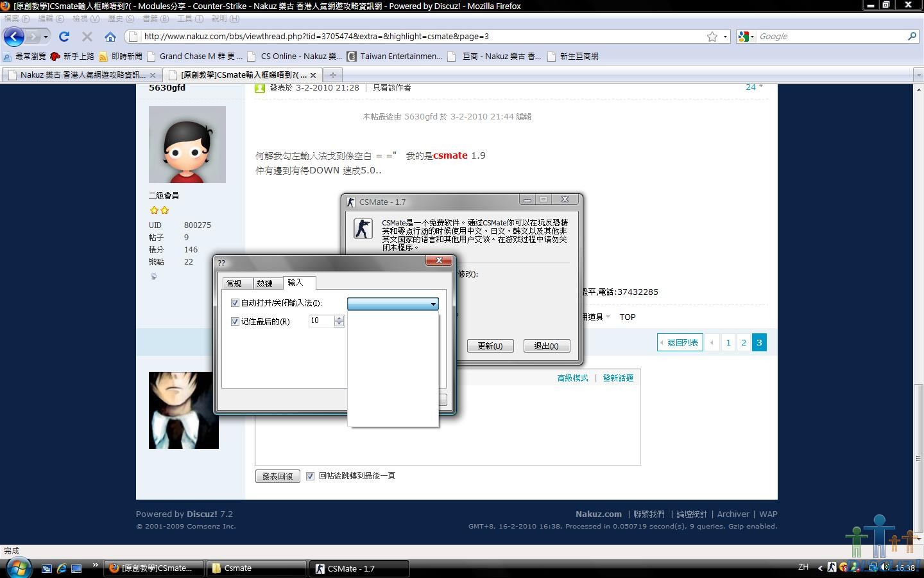Switch to Csmate folder taskbar button

255,568
